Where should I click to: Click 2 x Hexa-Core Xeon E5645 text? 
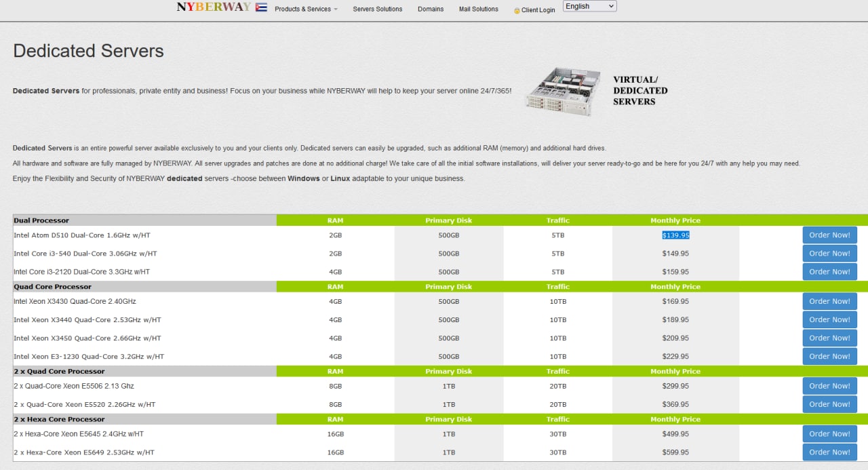tap(79, 435)
